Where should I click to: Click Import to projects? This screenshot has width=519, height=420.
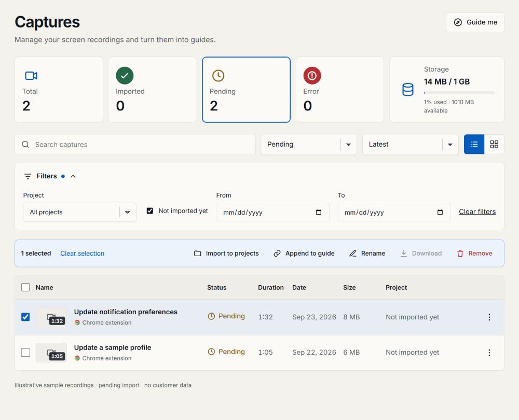[x=226, y=254]
